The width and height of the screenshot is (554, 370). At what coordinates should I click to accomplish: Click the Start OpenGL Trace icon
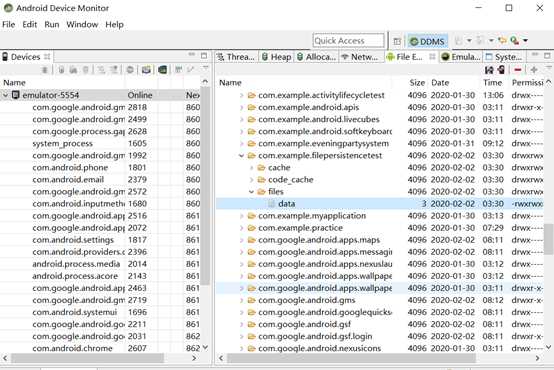(x=191, y=70)
